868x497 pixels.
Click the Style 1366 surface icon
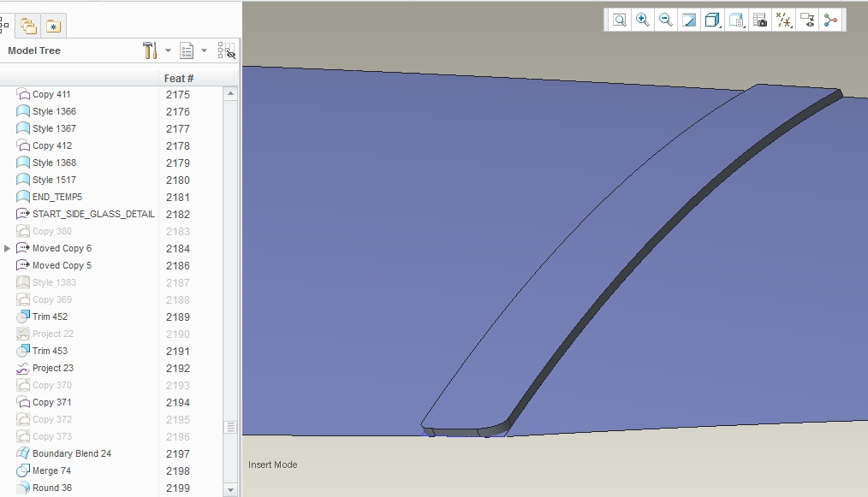click(23, 111)
